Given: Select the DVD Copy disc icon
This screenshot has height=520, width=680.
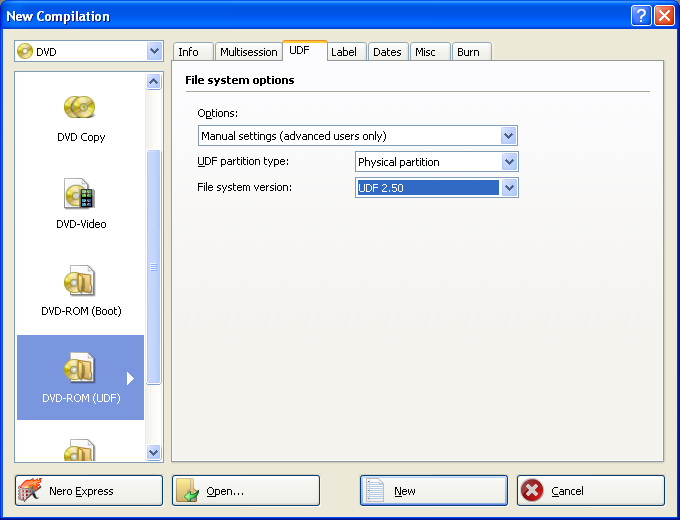Looking at the screenshot, I should pyautogui.click(x=80, y=107).
